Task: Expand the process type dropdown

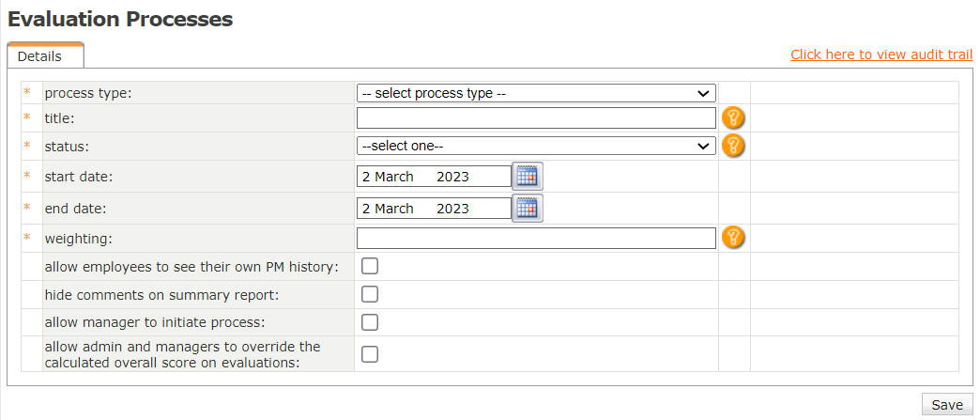Action: point(535,93)
